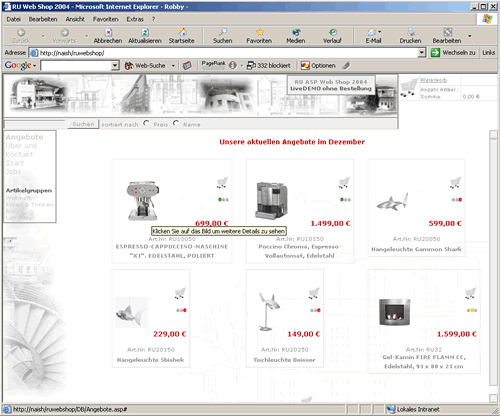Add Hängeleuchte Gammon Shark to cart icon
Viewport: 500px width, 416px height.
456,183
